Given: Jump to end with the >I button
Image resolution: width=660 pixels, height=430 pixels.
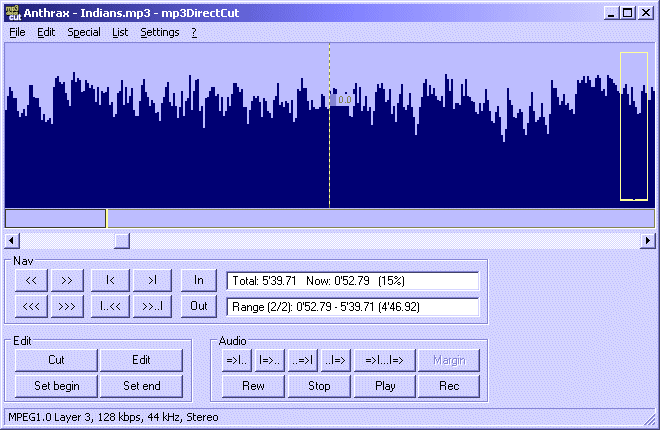Looking at the screenshot, I should pos(152,280).
